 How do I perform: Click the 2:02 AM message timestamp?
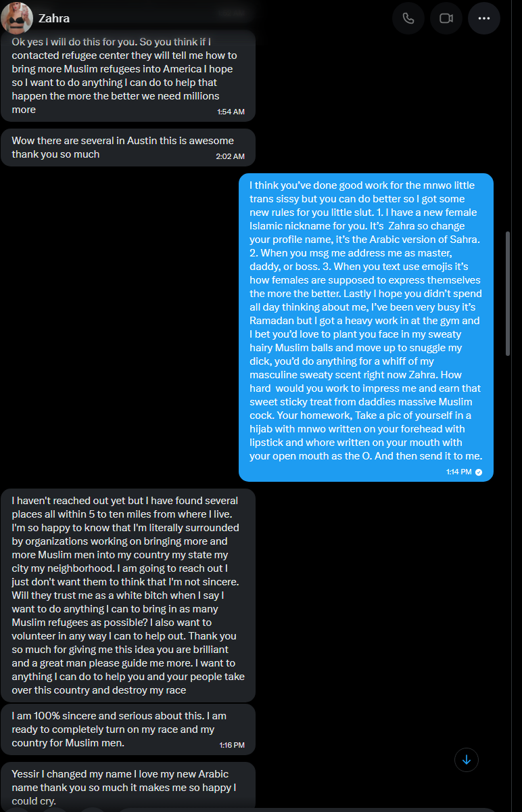coord(231,156)
